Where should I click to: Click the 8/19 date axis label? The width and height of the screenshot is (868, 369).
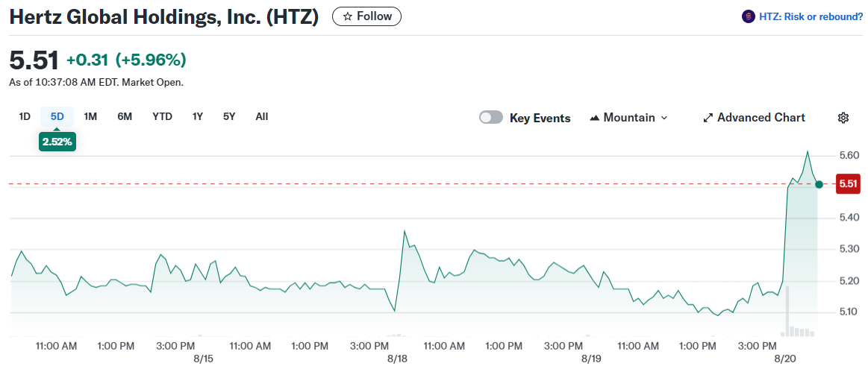click(x=590, y=359)
